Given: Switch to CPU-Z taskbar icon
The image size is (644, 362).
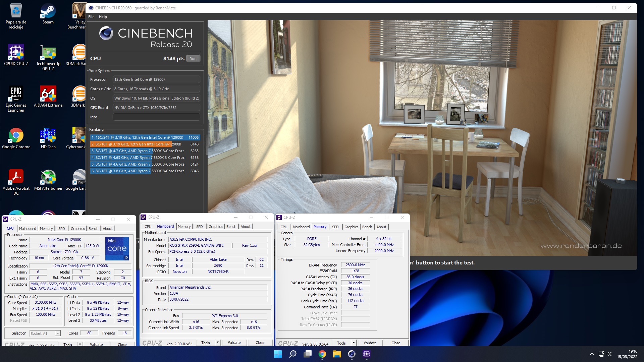Looking at the screenshot, I should (366, 354).
